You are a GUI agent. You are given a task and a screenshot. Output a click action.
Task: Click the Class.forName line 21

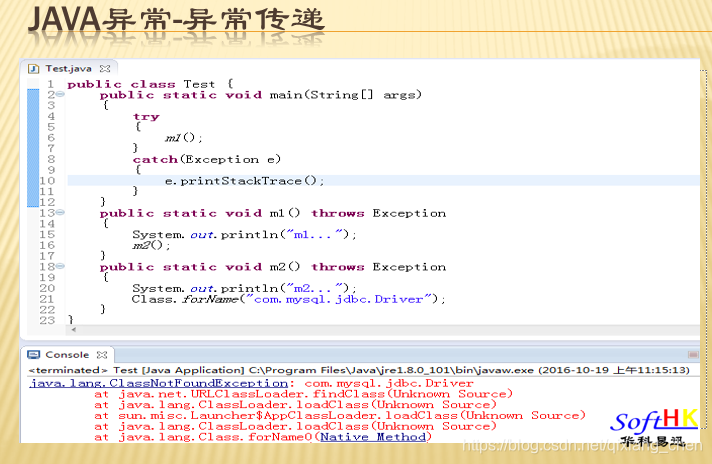pyautogui.click(x=289, y=299)
